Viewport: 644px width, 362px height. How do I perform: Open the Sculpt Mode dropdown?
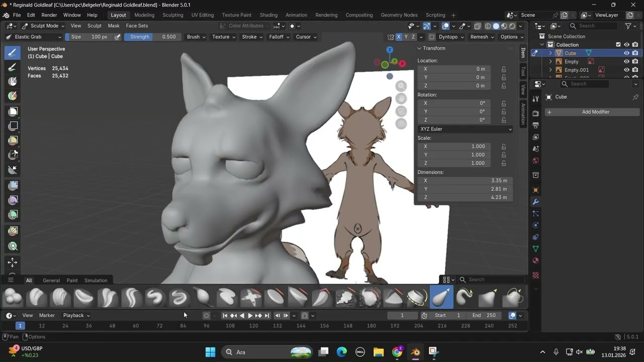click(x=43, y=26)
